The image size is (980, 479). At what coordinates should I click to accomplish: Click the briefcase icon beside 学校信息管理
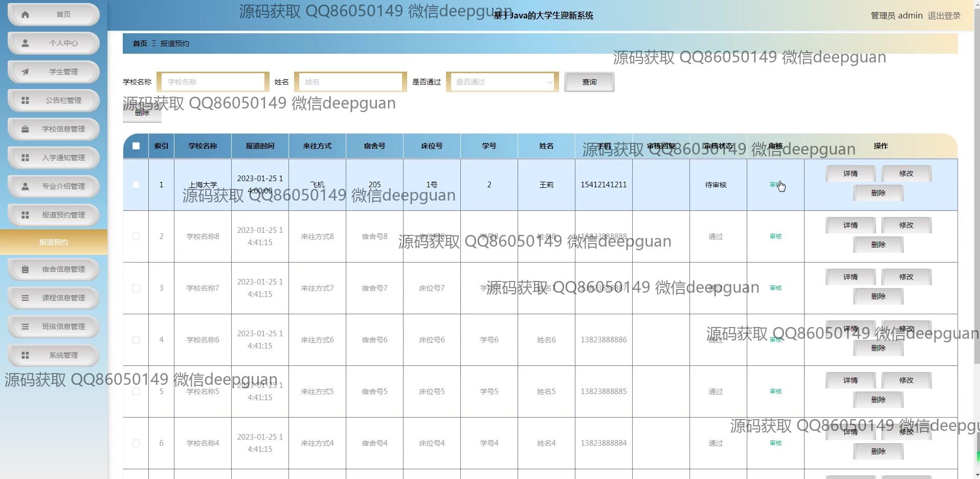25,129
